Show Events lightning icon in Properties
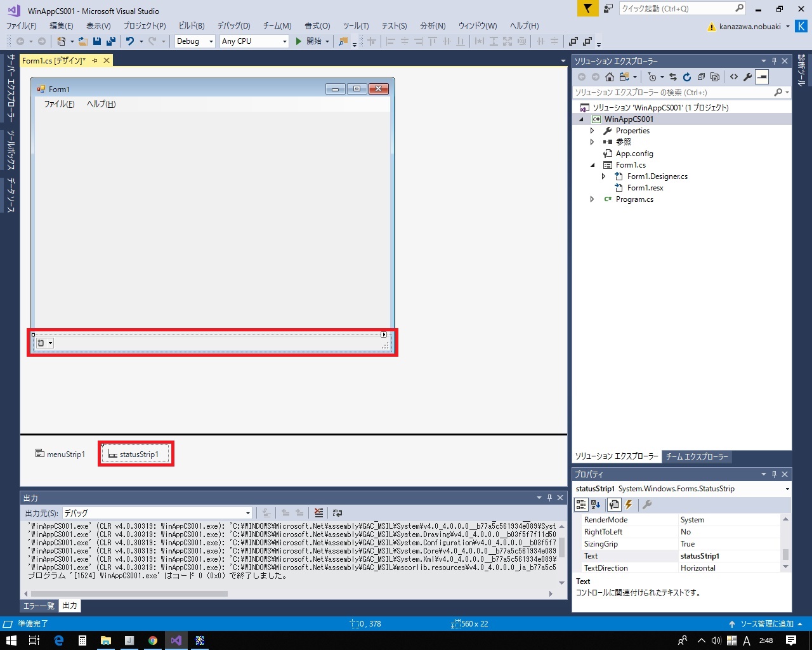Image resolution: width=812 pixels, height=650 pixels. [x=629, y=505]
